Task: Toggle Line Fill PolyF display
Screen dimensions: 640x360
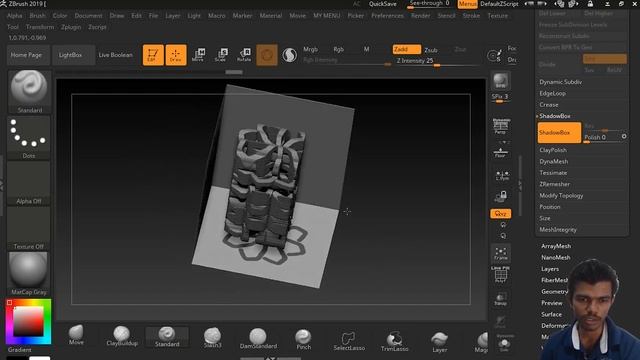Action: click(500, 275)
